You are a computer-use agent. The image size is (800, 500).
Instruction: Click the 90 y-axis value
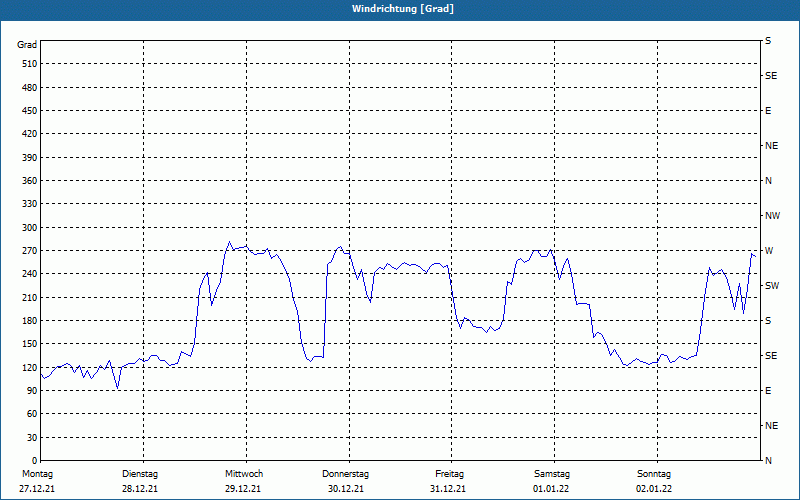point(32,391)
